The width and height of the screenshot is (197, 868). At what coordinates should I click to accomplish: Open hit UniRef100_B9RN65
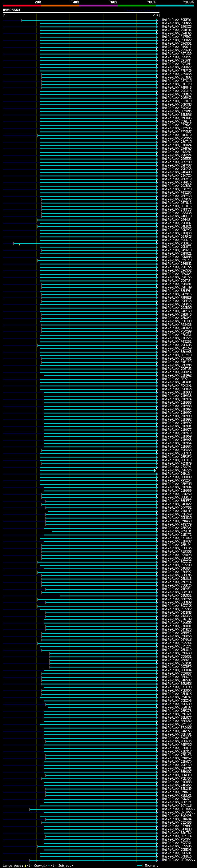point(177,23)
